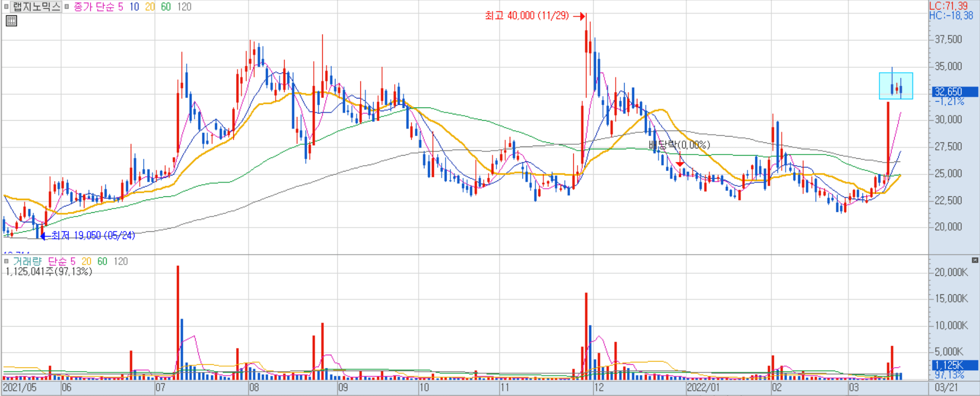
Task: Click the 1,125,041주(97.13%) volume readout
Action: pos(49,271)
